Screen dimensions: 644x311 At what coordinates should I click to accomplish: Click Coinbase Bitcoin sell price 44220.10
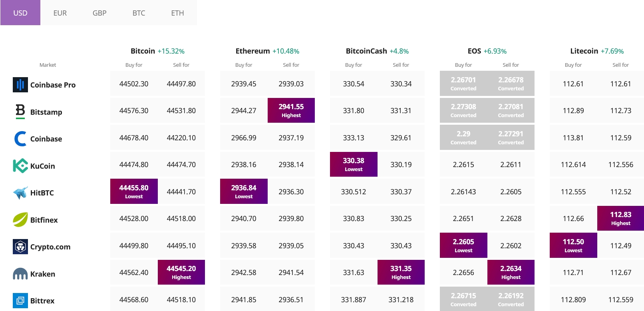tap(181, 138)
